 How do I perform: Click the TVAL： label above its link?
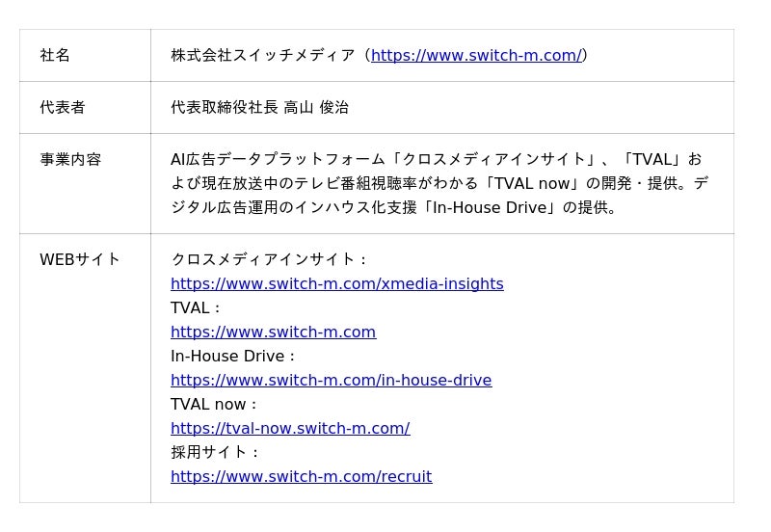click(197, 308)
